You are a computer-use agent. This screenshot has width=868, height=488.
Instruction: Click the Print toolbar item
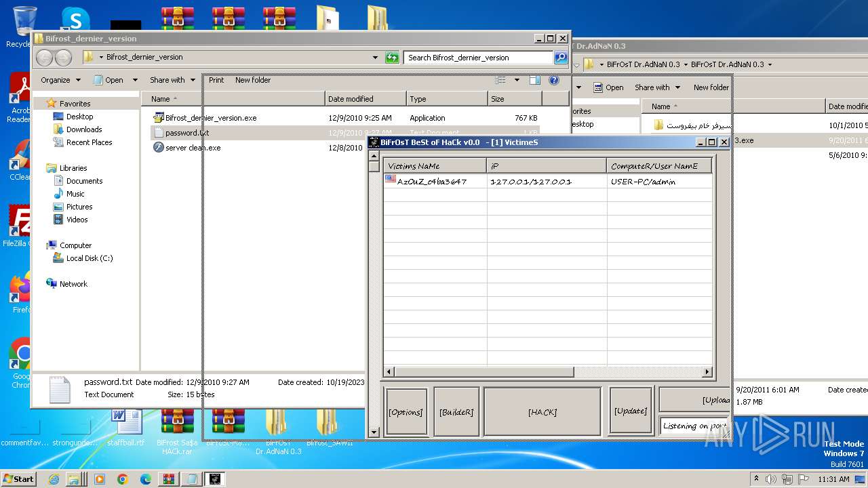point(216,80)
